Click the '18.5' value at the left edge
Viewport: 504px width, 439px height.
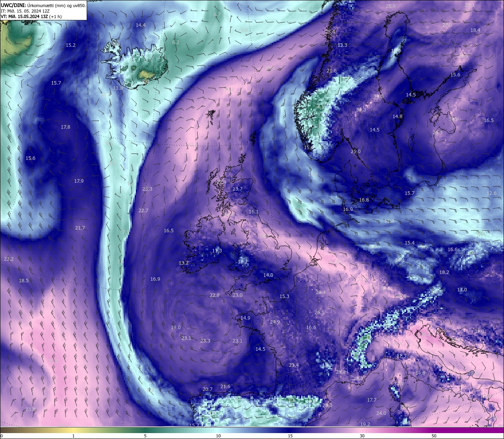(24, 280)
